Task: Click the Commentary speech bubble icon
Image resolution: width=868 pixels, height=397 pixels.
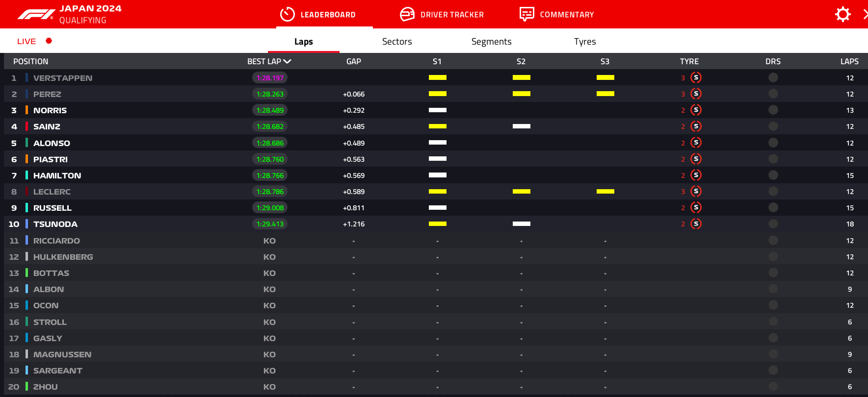Action: coord(527,14)
